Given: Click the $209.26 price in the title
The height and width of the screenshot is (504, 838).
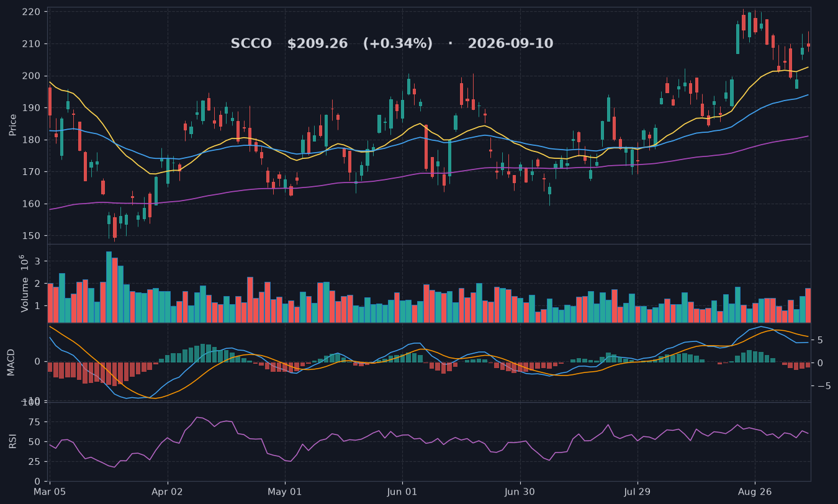Looking at the screenshot, I should [x=317, y=44].
